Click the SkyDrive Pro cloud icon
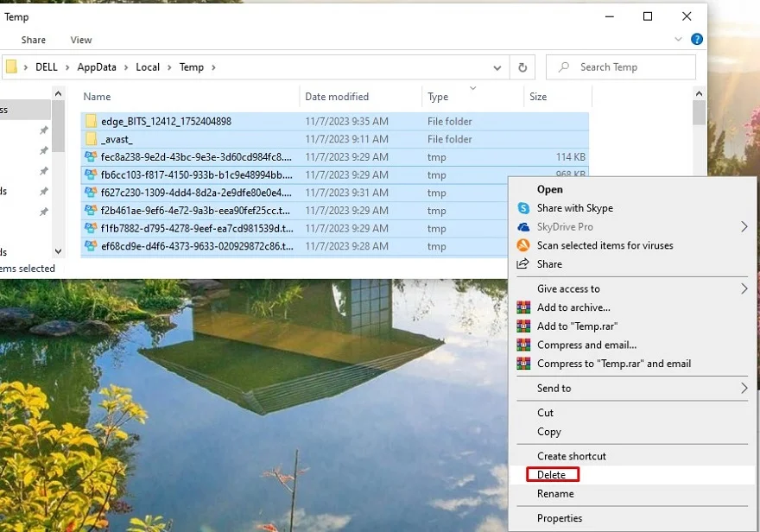Image resolution: width=760 pixels, height=532 pixels. [x=522, y=227]
